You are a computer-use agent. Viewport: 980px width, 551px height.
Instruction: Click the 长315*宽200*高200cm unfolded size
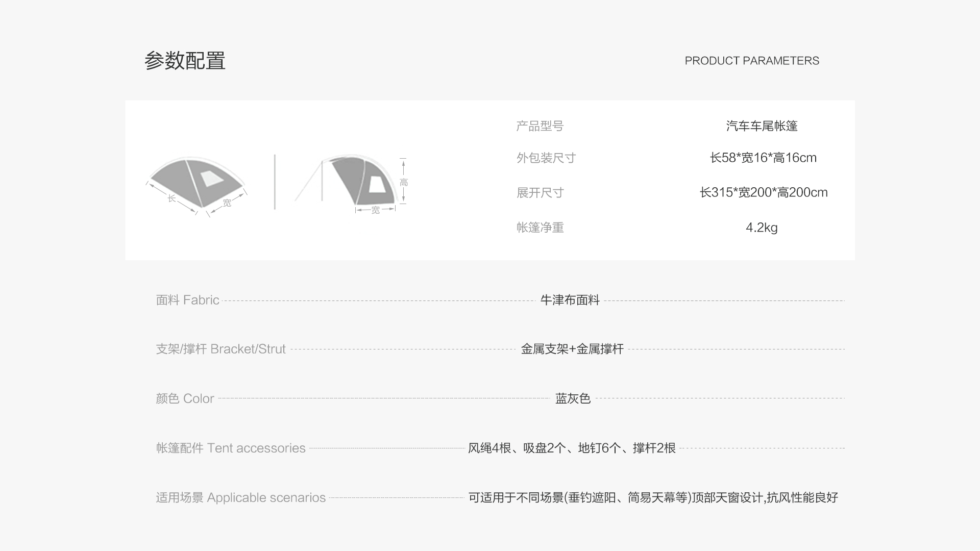coord(763,192)
